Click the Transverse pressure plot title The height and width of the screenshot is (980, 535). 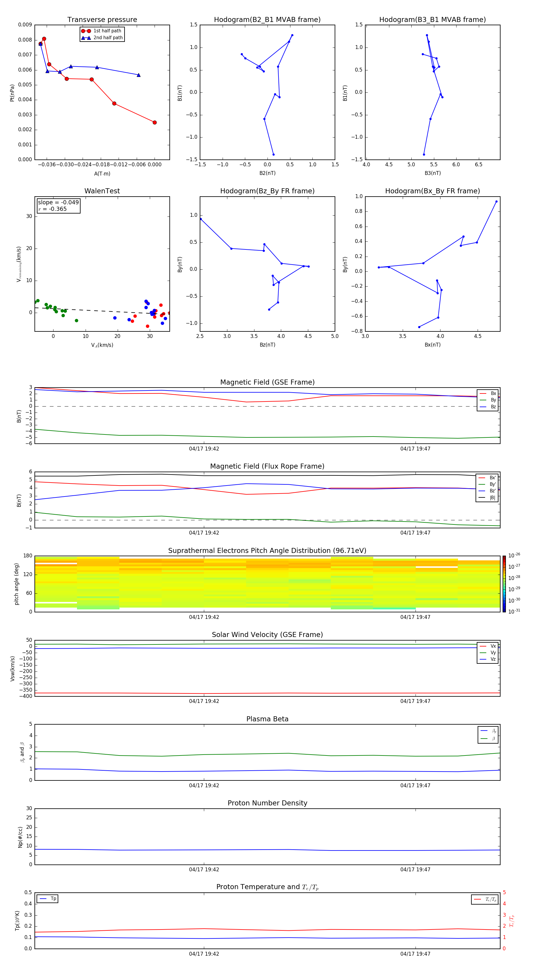(x=102, y=20)
